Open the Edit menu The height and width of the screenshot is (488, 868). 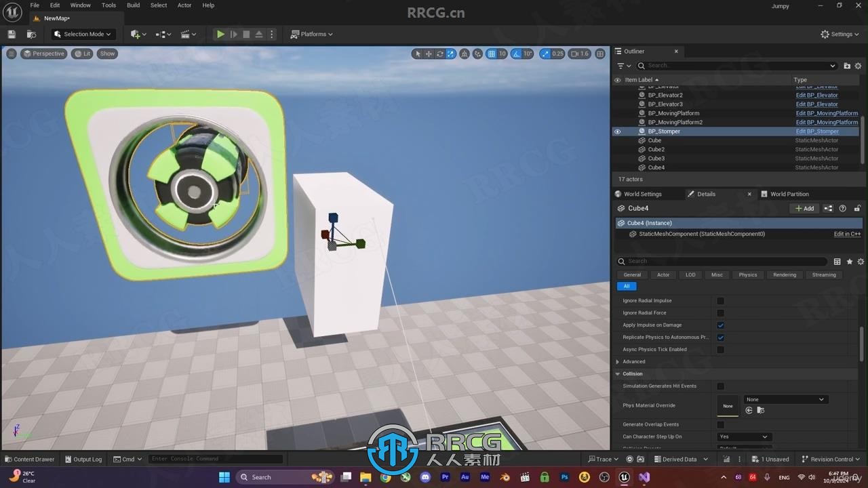click(x=55, y=5)
